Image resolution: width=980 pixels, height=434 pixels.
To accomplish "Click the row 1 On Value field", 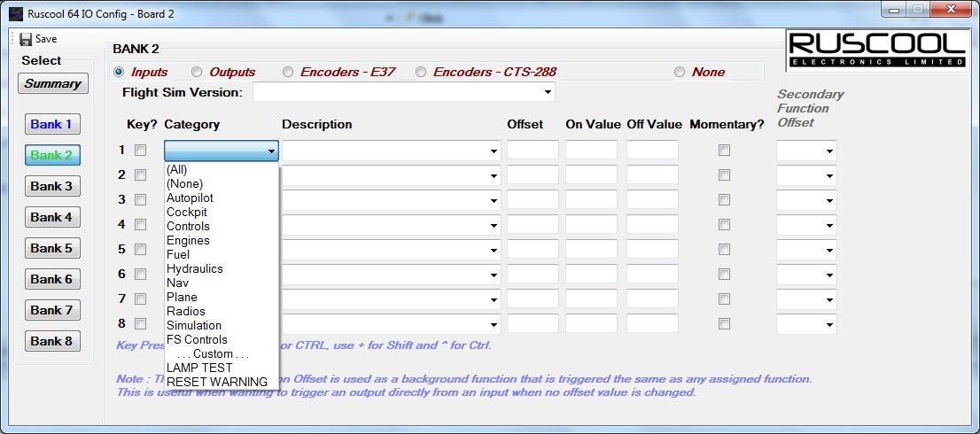I will (591, 151).
